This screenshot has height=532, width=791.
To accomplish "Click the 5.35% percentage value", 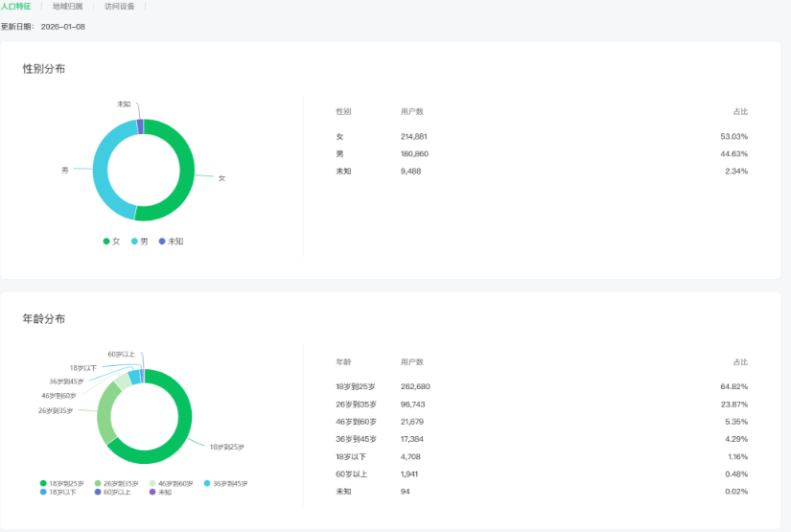I will pyautogui.click(x=736, y=422).
